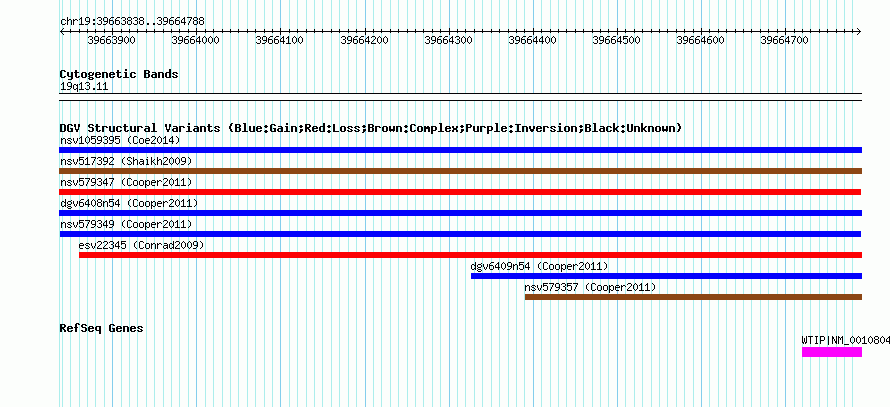890x407 pixels.
Task: Click the chr19:39663838..39664788 coordinate label
Action: click(132, 22)
